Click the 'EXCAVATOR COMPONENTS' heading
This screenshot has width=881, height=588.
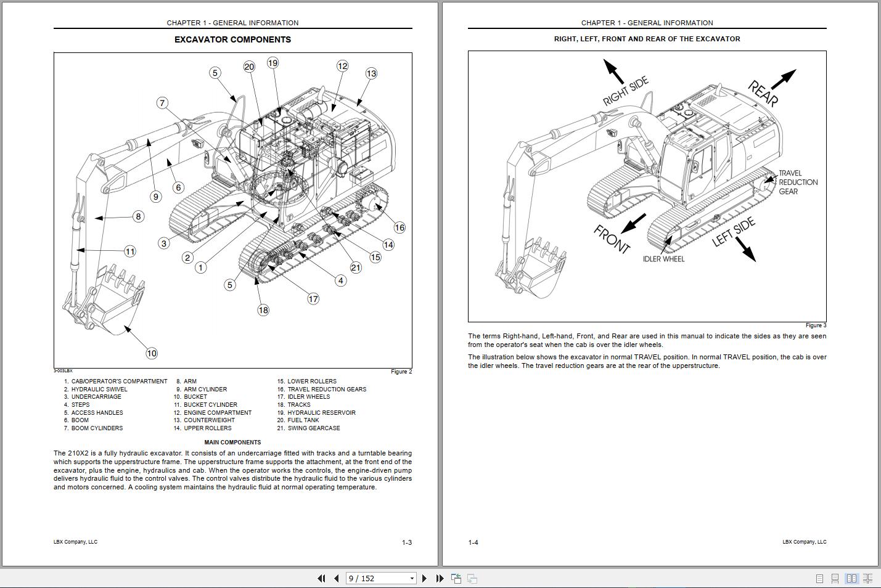pyautogui.click(x=232, y=39)
